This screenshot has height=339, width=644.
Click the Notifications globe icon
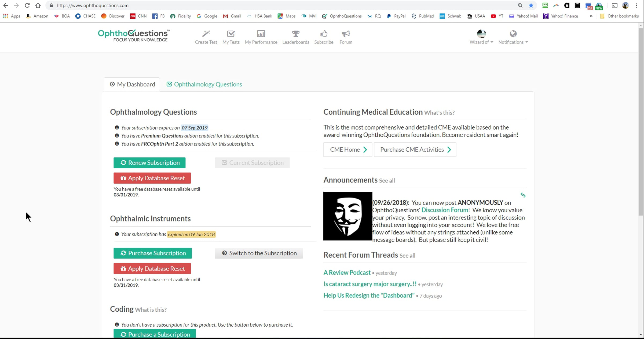click(x=513, y=34)
